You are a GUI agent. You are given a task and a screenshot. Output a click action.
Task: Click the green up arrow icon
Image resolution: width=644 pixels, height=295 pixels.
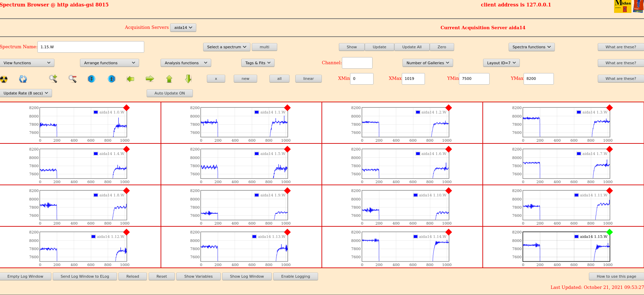(x=169, y=79)
